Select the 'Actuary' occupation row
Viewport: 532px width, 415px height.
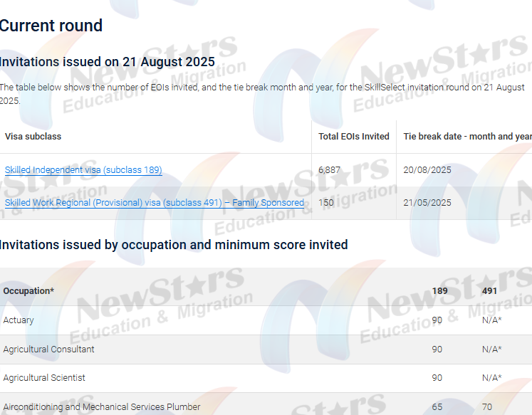[266, 320]
